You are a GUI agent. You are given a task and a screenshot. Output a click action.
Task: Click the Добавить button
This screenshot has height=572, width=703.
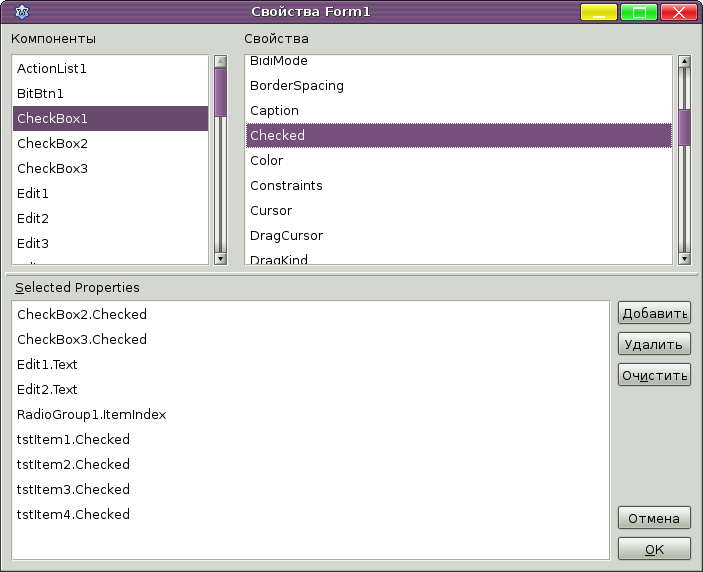coord(654,313)
